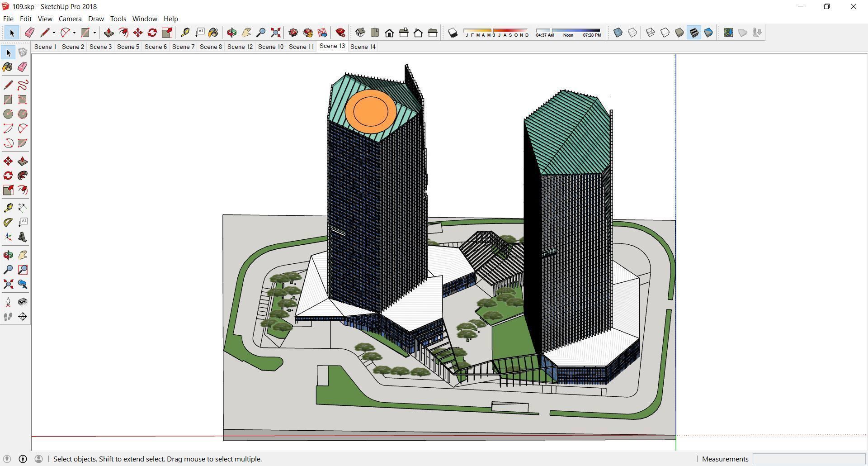Open the Window menu
The image size is (868, 466).
(x=145, y=19)
